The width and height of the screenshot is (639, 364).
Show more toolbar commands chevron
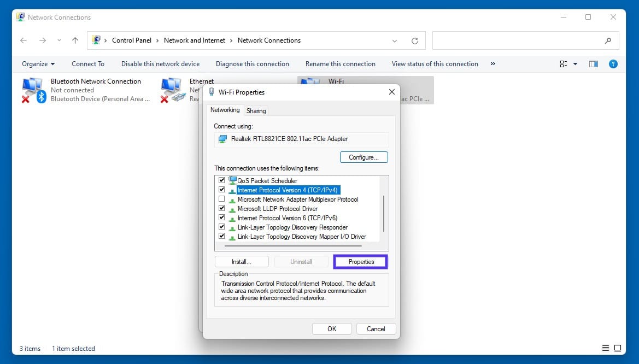click(493, 64)
